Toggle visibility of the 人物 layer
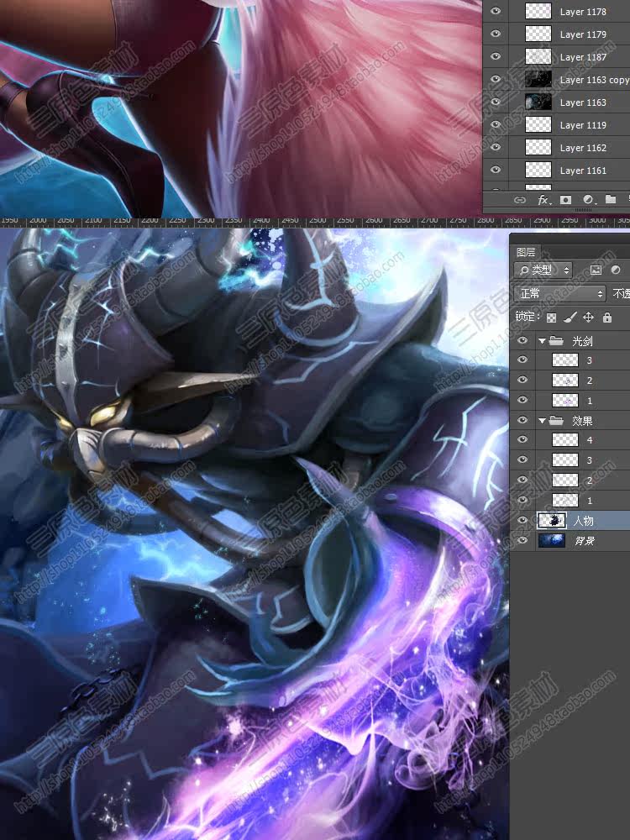Image resolution: width=630 pixels, height=840 pixels. (522, 520)
